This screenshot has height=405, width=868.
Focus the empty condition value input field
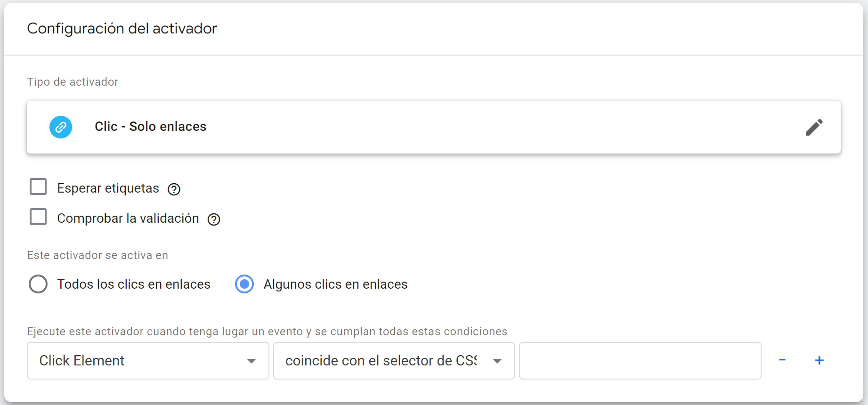point(640,361)
